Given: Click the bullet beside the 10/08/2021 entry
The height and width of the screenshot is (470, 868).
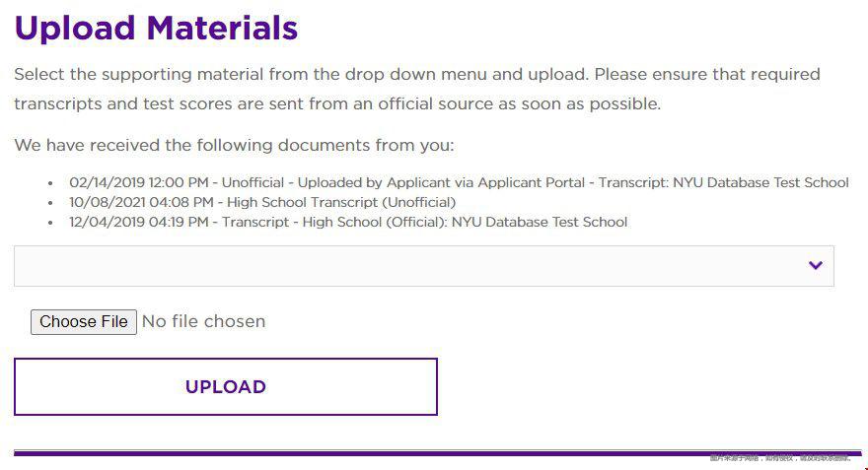Looking at the screenshot, I should pos(50,203).
